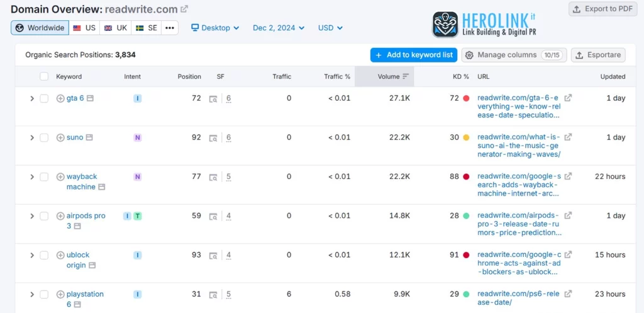644x313 pixels.
Task: Open more databases ellipsis tab
Action: 170,28
